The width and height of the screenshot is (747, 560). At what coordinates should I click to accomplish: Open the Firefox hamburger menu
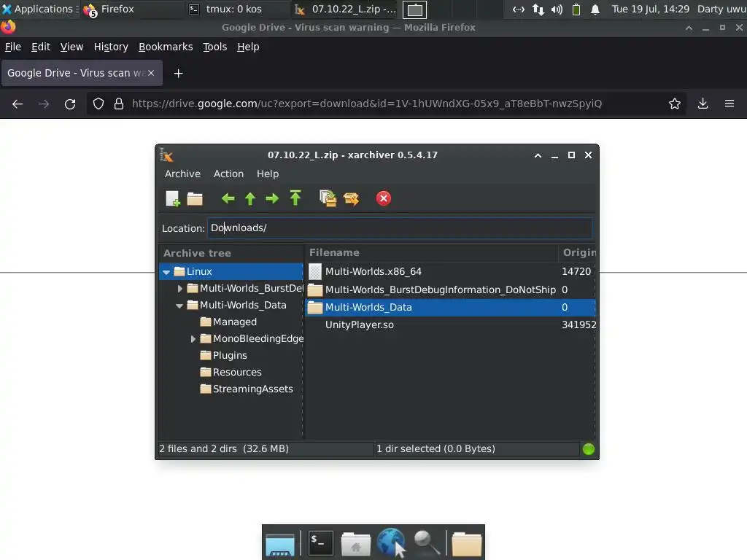click(x=729, y=104)
